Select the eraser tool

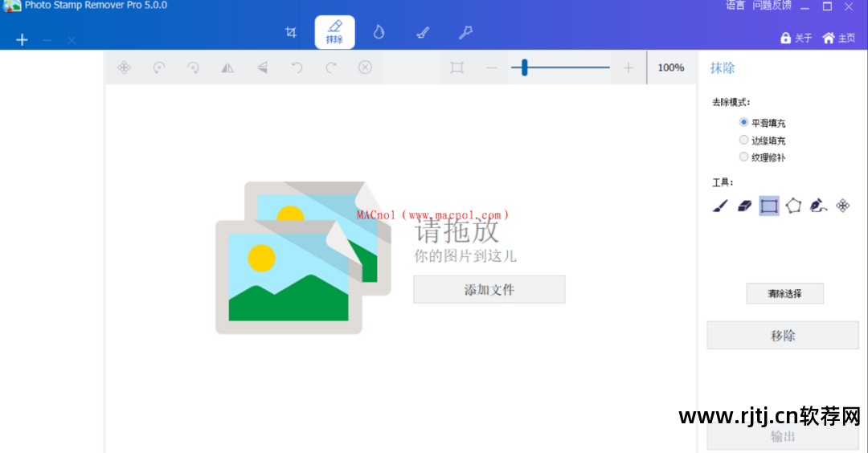point(744,206)
